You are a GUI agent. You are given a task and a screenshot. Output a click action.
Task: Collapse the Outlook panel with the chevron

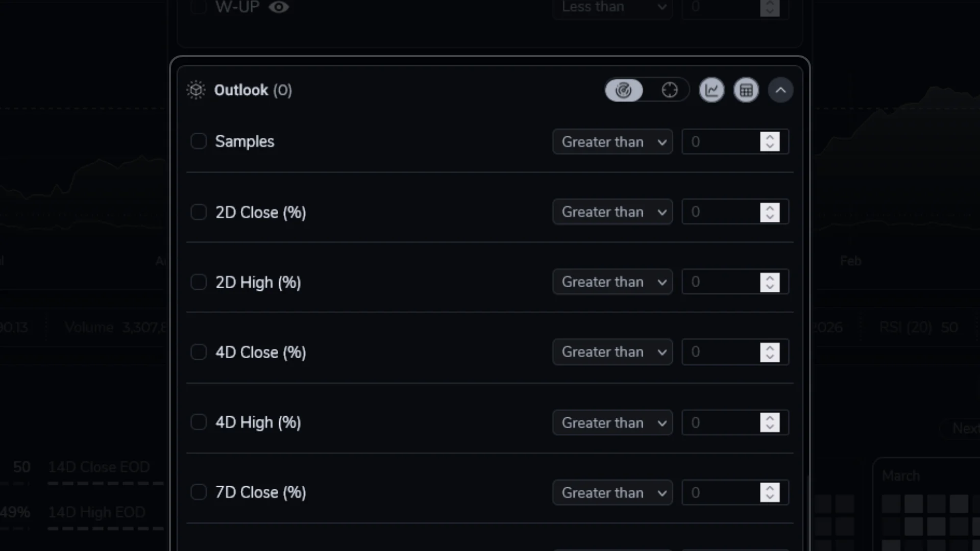(780, 90)
